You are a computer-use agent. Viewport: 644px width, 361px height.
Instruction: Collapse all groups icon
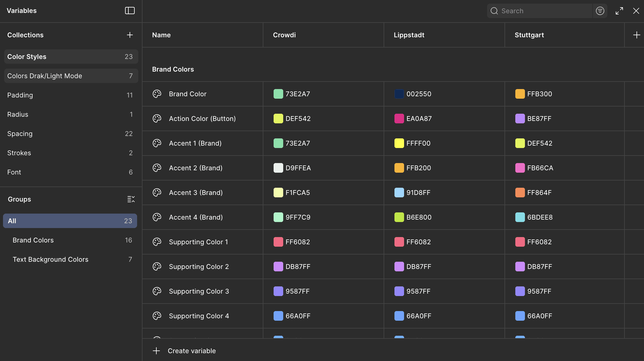(131, 199)
